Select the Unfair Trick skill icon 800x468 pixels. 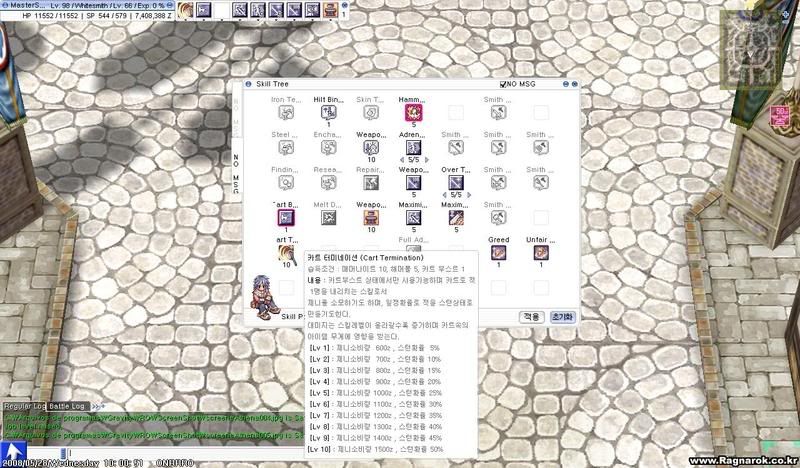click(x=541, y=253)
